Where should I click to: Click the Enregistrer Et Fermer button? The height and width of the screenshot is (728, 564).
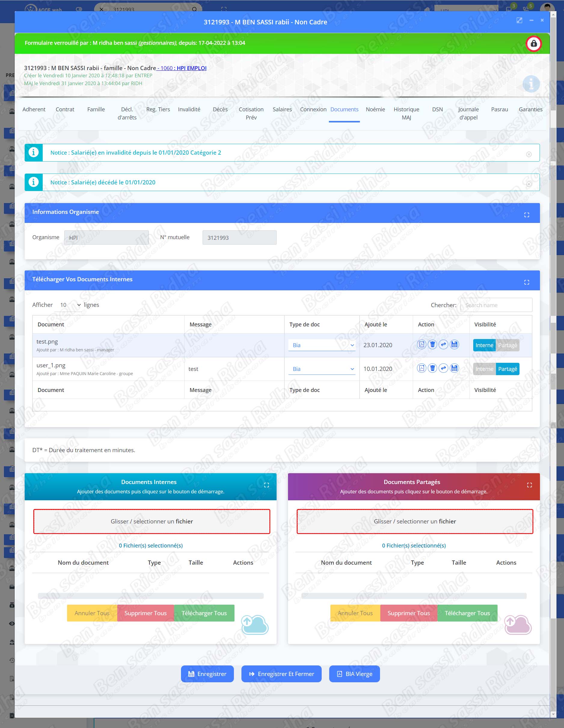(281, 674)
